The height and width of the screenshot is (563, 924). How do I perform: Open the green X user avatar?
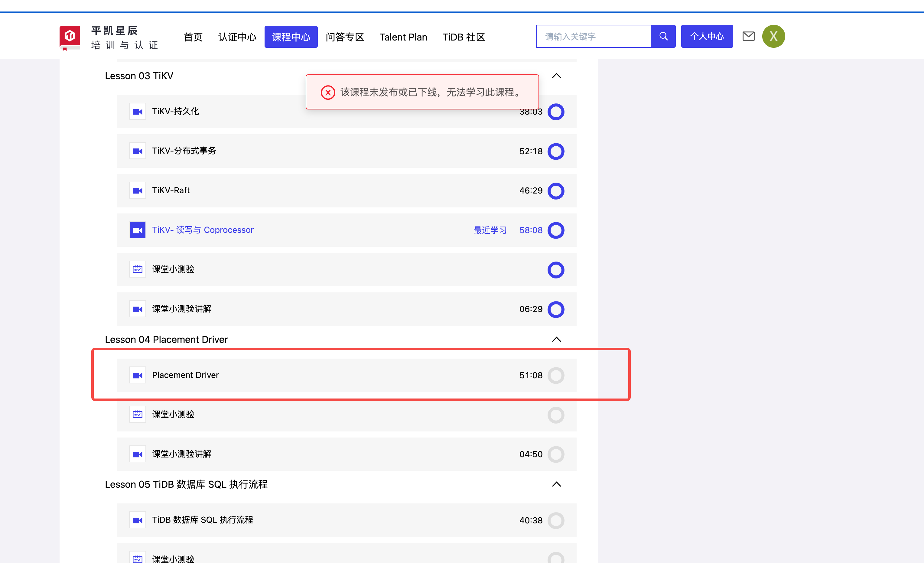click(773, 36)
